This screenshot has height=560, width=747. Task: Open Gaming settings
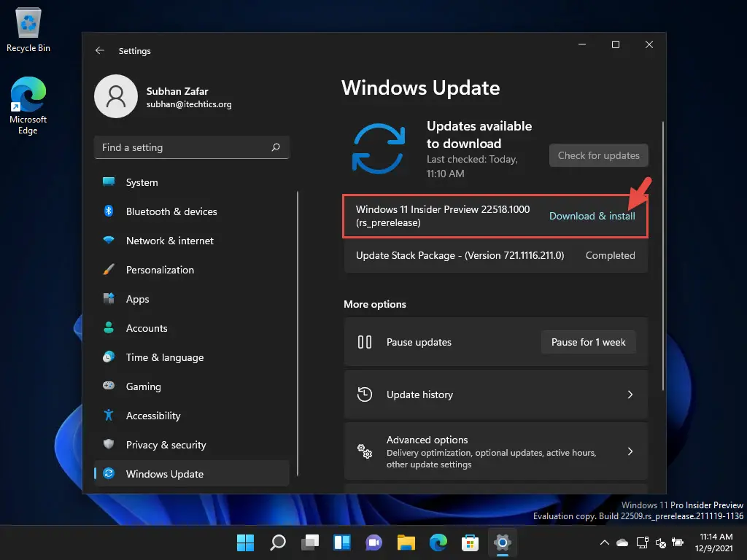(x=192, y=386)
